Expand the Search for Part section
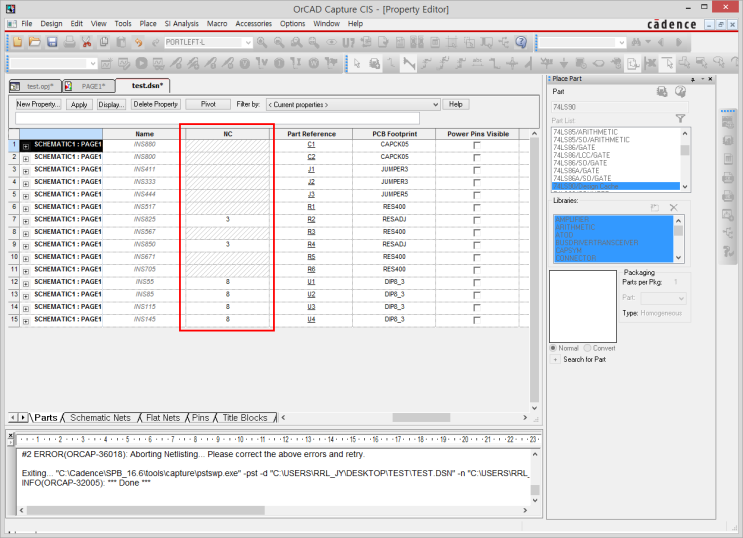Image resolution: width=743 pixels, height=538 pixels. 555,359
